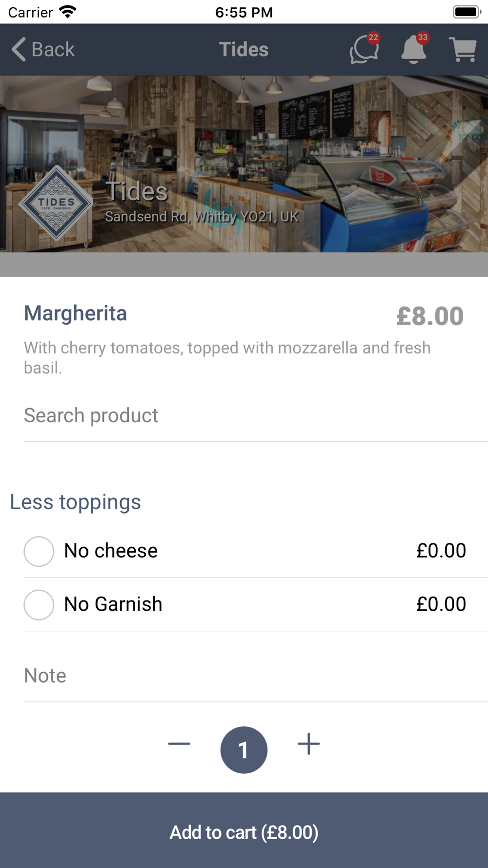Select the No cheese radio option
The height and width of the screenshot is (868, 488).
39,551
